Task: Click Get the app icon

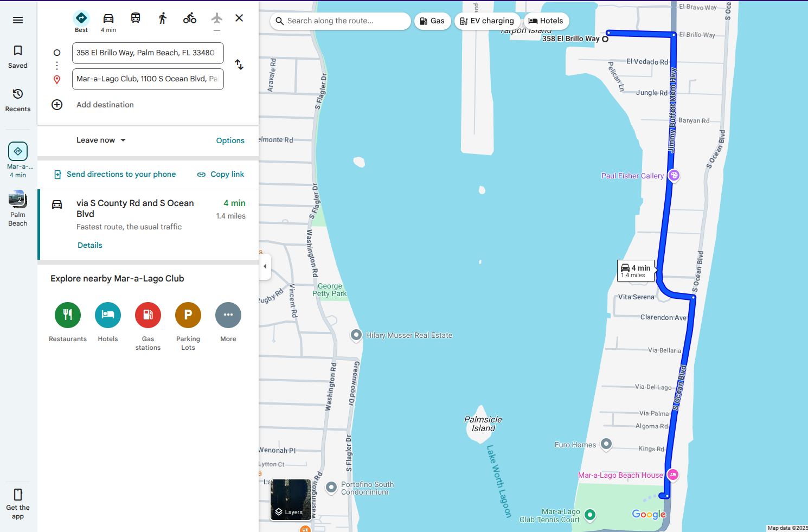Action: (18, 504)
